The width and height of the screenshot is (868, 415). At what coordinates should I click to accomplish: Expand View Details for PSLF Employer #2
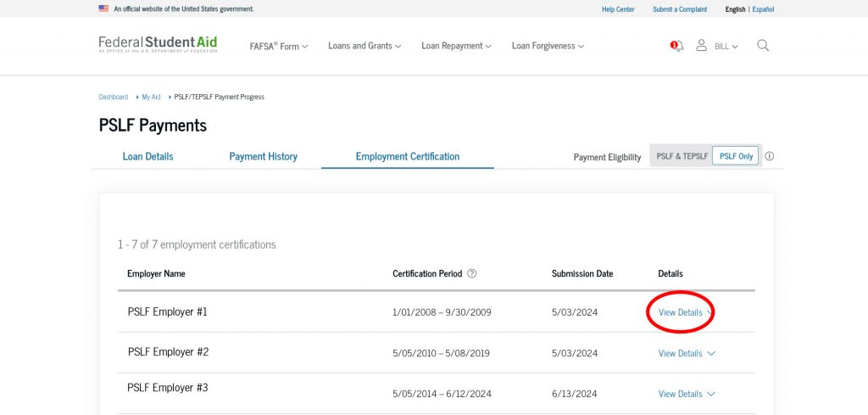pos(686,353)
